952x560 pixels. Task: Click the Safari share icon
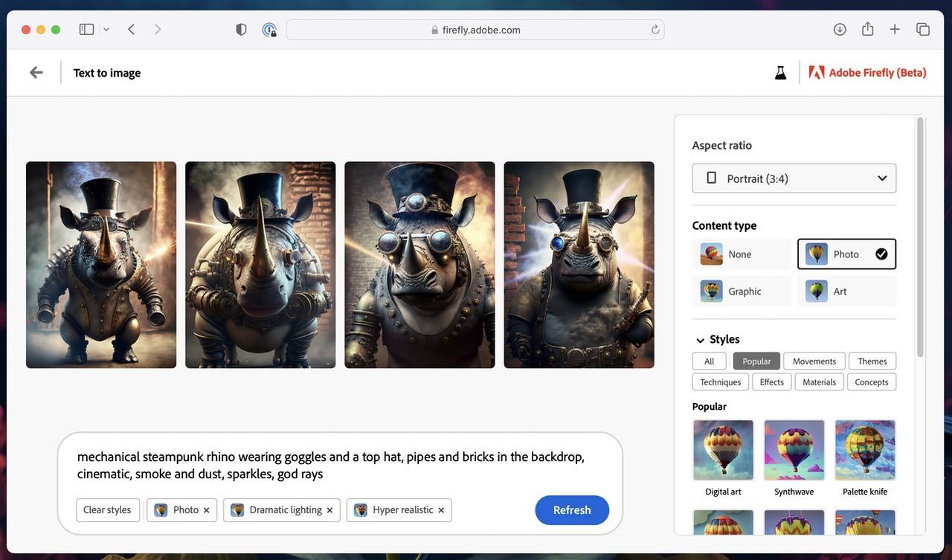pos(867,29)
